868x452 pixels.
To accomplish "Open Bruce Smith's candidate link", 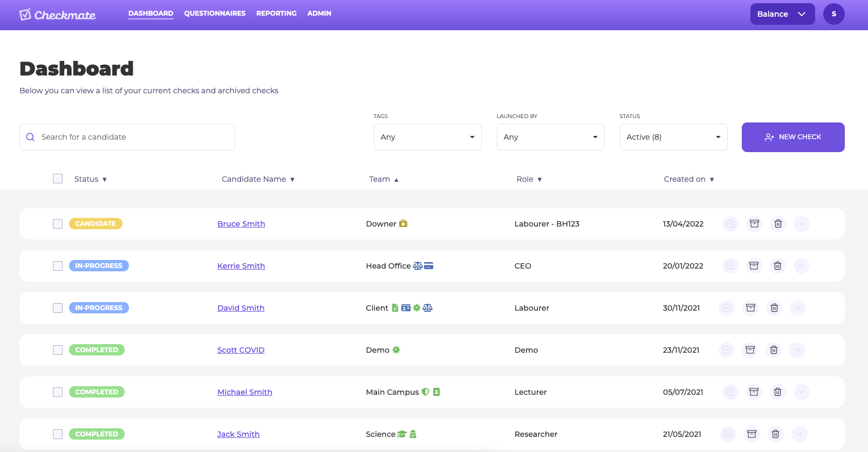I will [241, 224].
